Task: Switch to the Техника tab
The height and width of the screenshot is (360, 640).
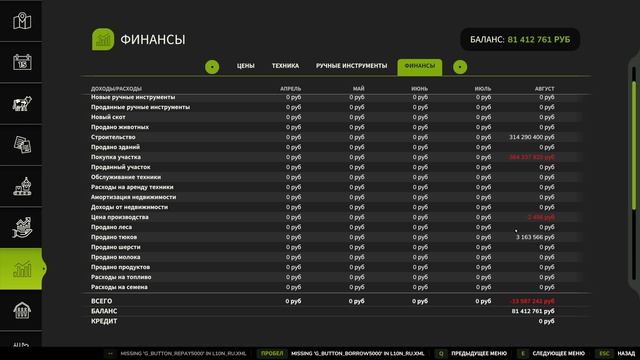Action: (x=285, y=66)
